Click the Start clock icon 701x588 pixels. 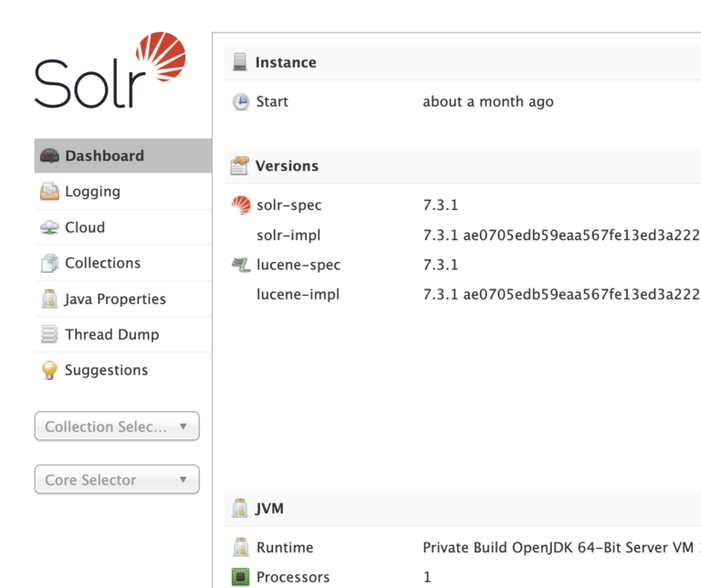(241, 102)
